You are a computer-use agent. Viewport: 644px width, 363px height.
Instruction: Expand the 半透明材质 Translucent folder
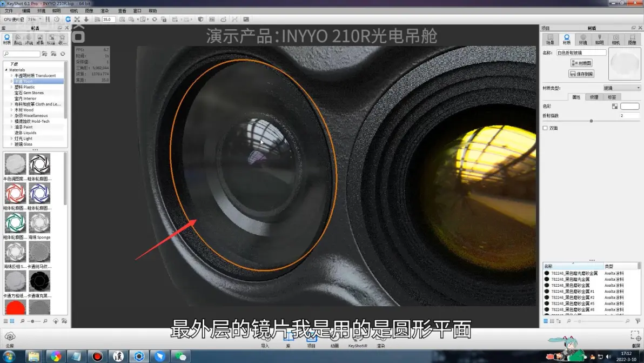click(x=11, y=76)
